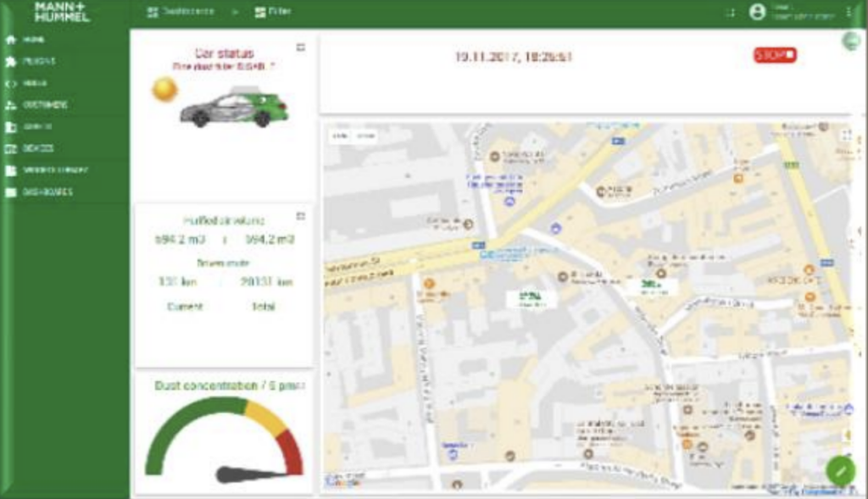Open the user profile avatar icon
This screenshot has height=499, width=868.
(757, 12)
